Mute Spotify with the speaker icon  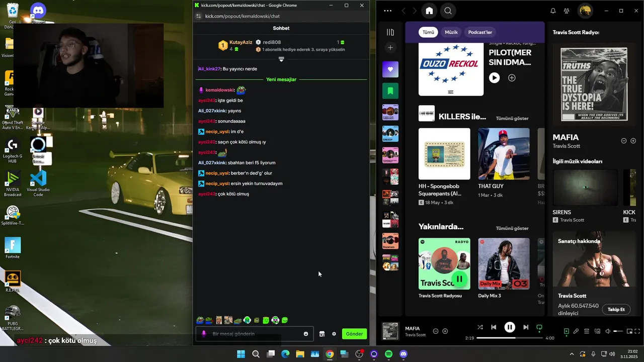coord(608,331)
